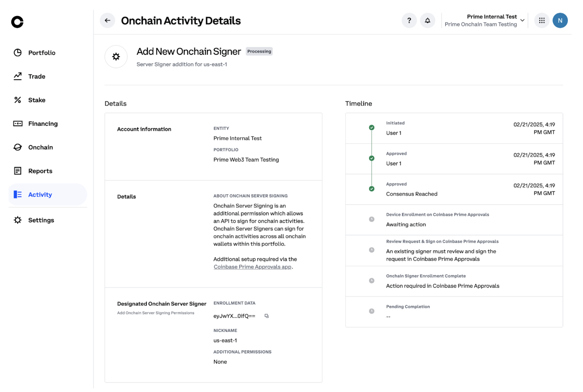The width and height of the screenshot is (583, 392).
Task: Follow the Coinbase Prime Approvals app link
Action: (x=252, y=267)
